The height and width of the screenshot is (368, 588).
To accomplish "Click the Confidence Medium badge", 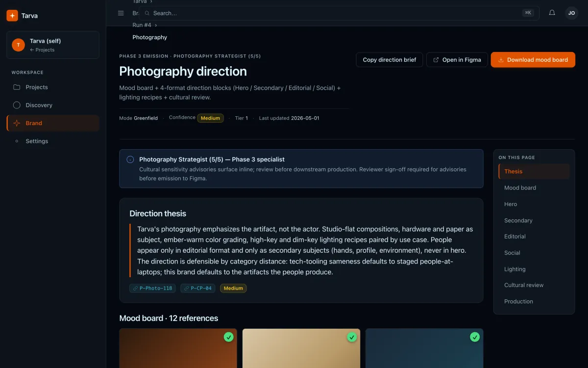I will pos(210,118).
